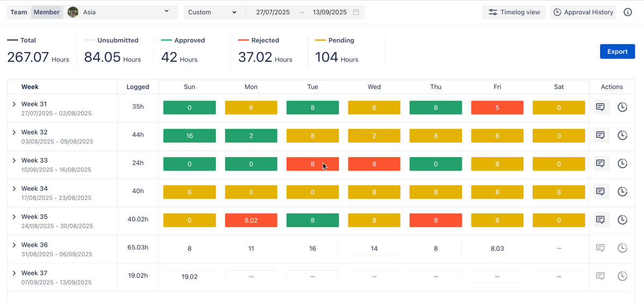
Task: Click the comment icon for Week 33
Action: [601, 164]
